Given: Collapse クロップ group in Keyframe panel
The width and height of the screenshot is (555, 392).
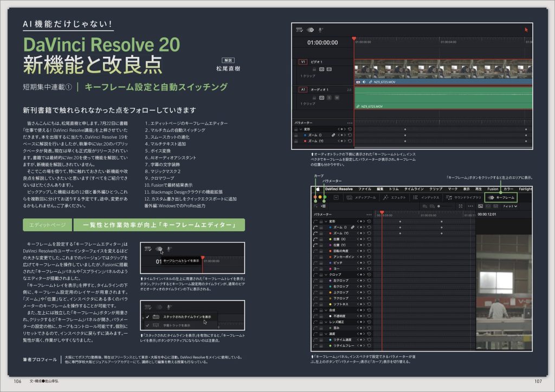Looking at the screenshot, I should click(x=326, y=275).
